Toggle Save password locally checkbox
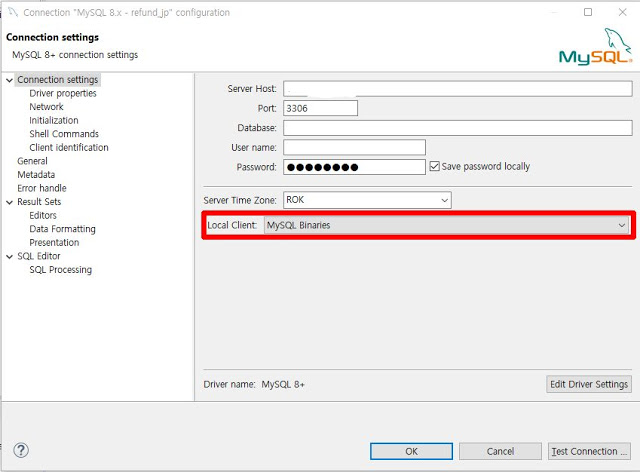This screenshot has height=472, width=640. click(x=435, y=166)
